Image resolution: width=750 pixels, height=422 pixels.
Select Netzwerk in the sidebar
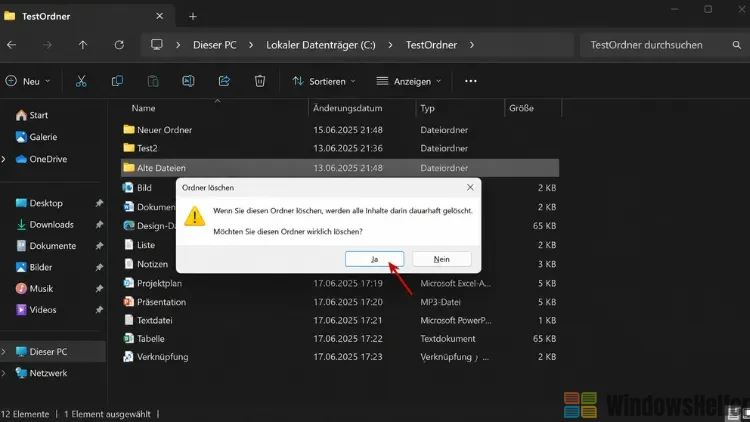coord(41,373)
